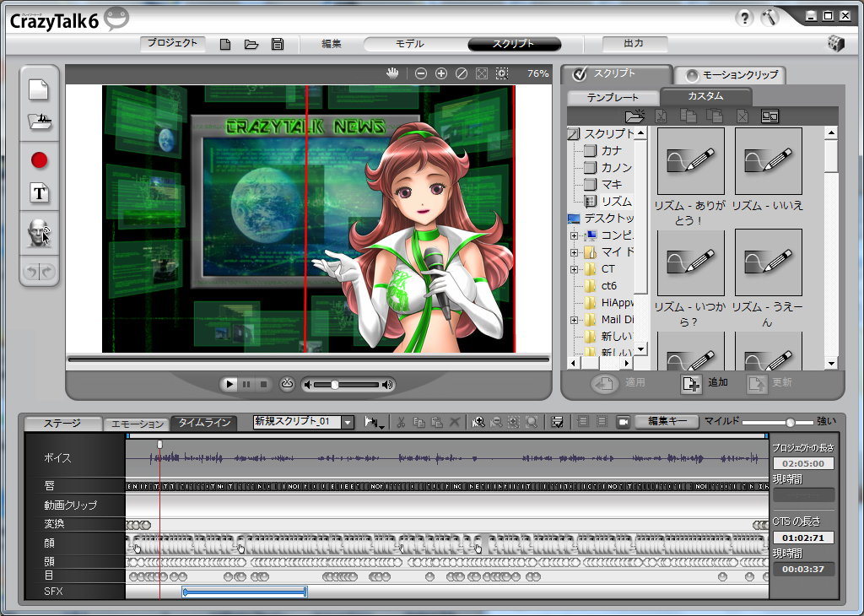Open preferences with the hammer icon
This screenshot has width=864, height=616.
[769, 18]
